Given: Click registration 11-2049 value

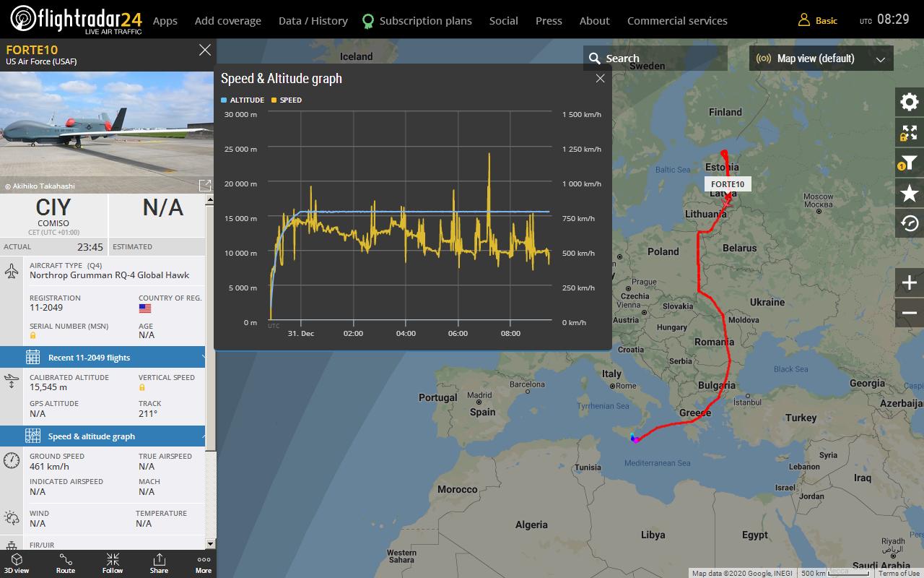Looking at the screenshot, I should tap(46, 308).
